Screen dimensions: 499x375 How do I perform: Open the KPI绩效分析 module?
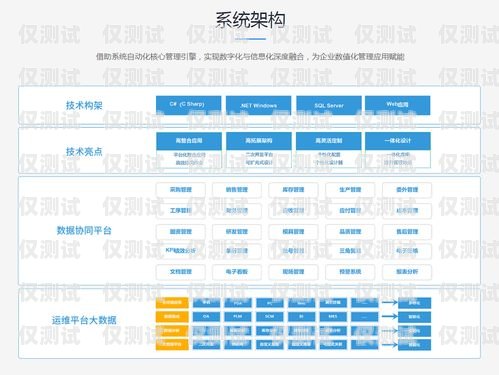click(181, 251)
